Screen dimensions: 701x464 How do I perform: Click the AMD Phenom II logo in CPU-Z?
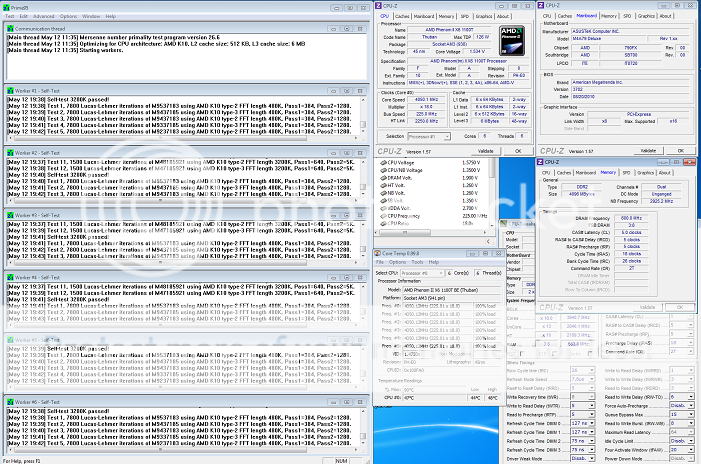pos(512,40)
